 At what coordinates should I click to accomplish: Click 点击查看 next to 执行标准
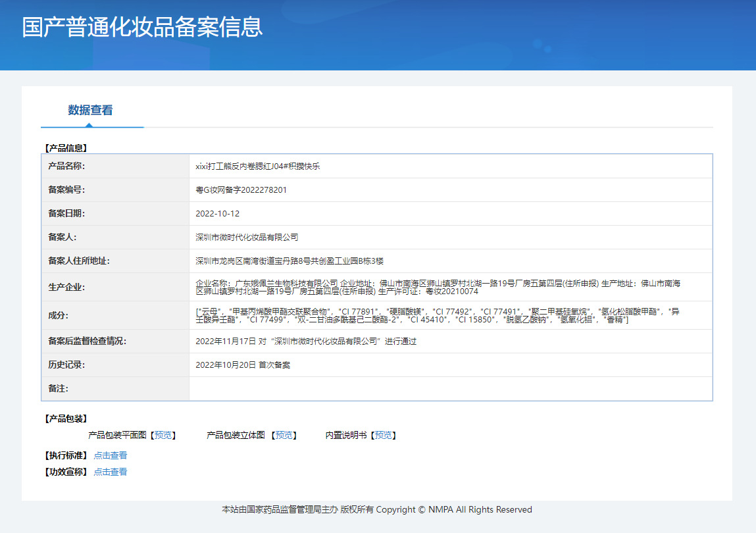(110, 455)
